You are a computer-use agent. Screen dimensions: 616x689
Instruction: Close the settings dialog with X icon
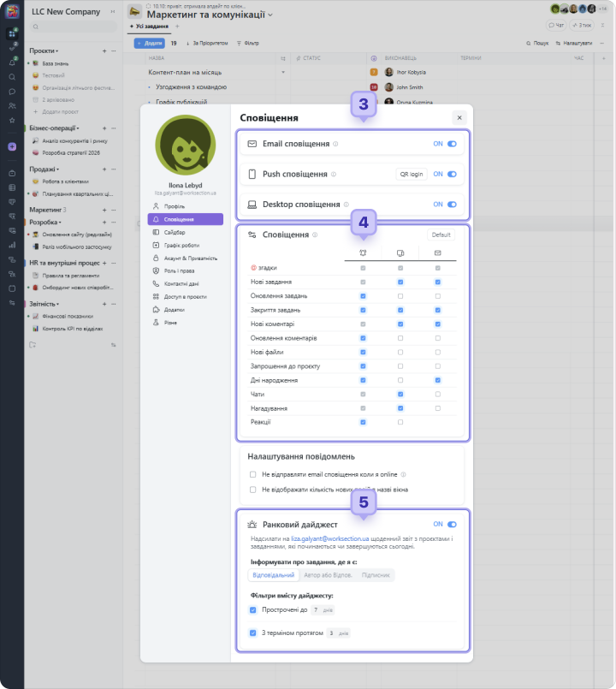click(459, 117)
